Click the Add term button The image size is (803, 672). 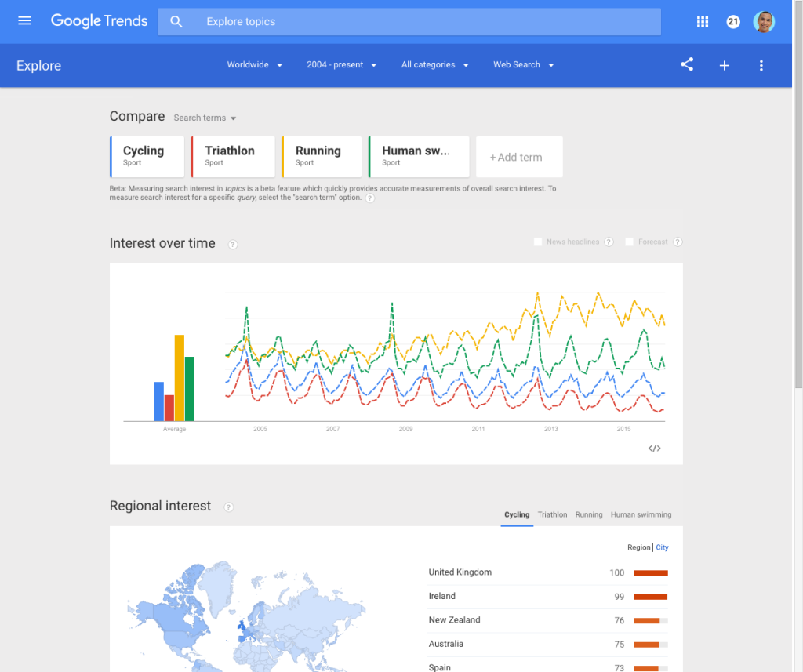pos(519,157)
